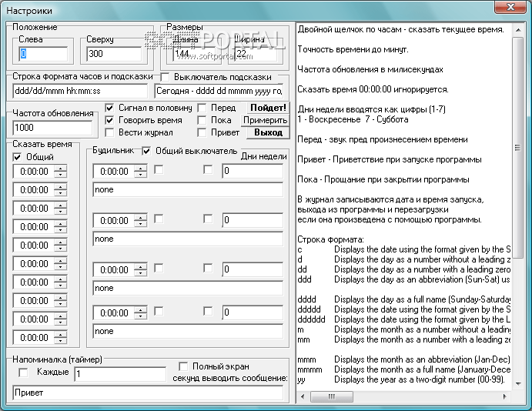Toggle the Общий выключатель alarm checkbox
532x411 pixels.
click(146, 151)
